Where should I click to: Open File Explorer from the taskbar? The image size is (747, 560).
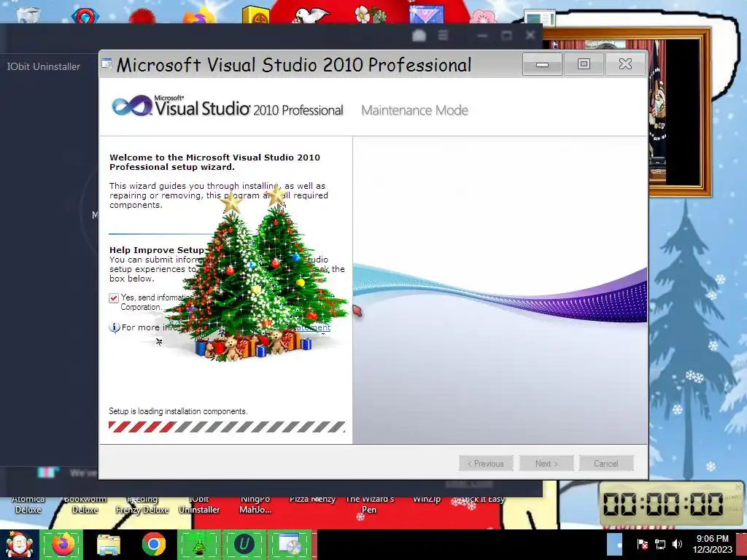click(x=108, y=545)
